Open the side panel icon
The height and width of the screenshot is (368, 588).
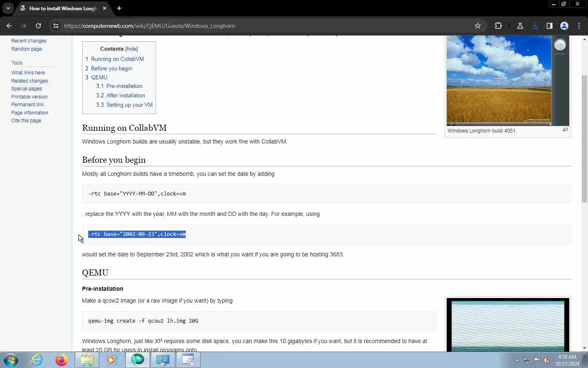[550, 26]
